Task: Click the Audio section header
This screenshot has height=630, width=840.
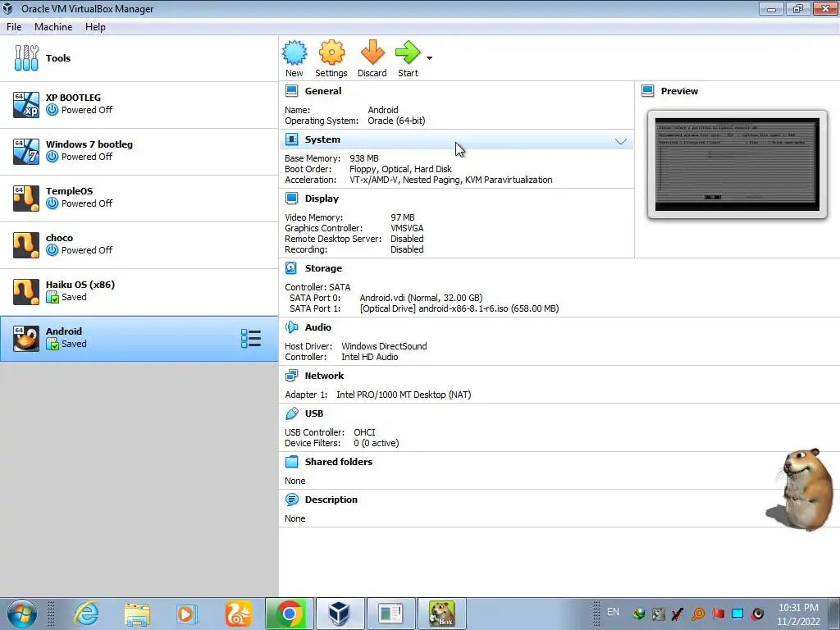Action: [318, 327]
